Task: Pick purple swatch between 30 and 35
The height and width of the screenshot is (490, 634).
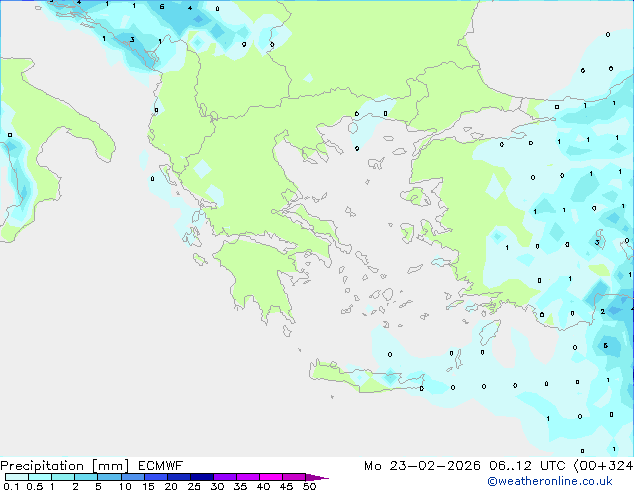Action: (x=225, y=477)
